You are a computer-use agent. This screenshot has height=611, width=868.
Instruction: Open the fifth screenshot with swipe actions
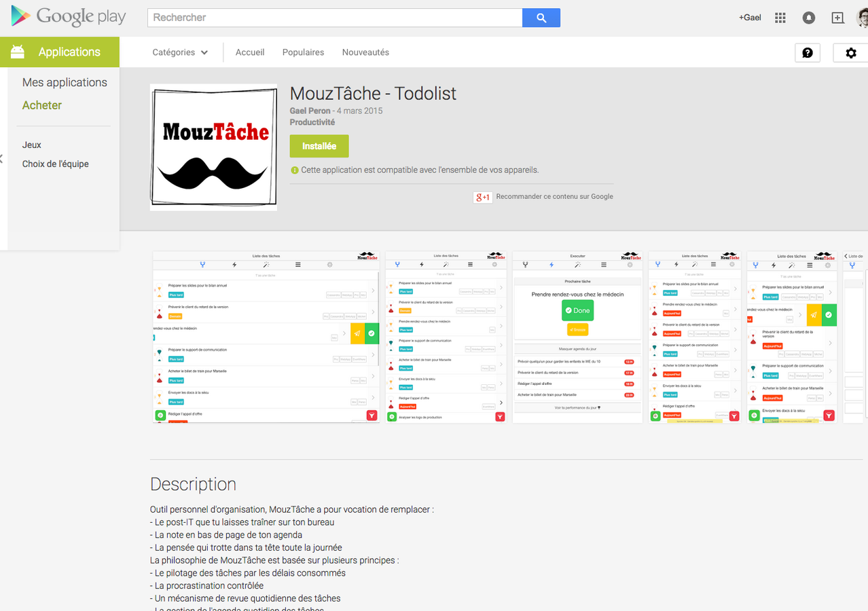point(792,337)
